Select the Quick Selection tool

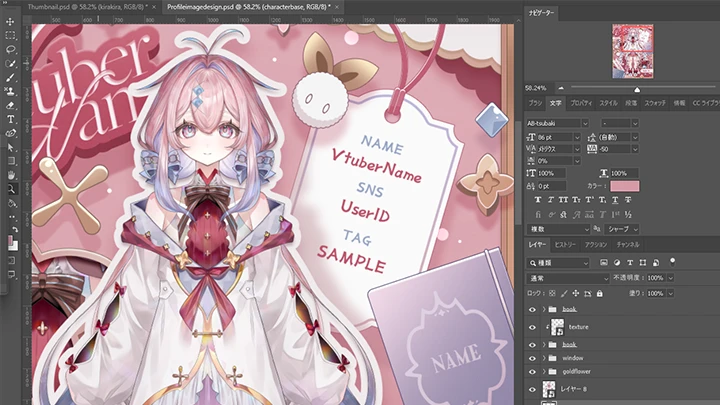pos(10,63)
